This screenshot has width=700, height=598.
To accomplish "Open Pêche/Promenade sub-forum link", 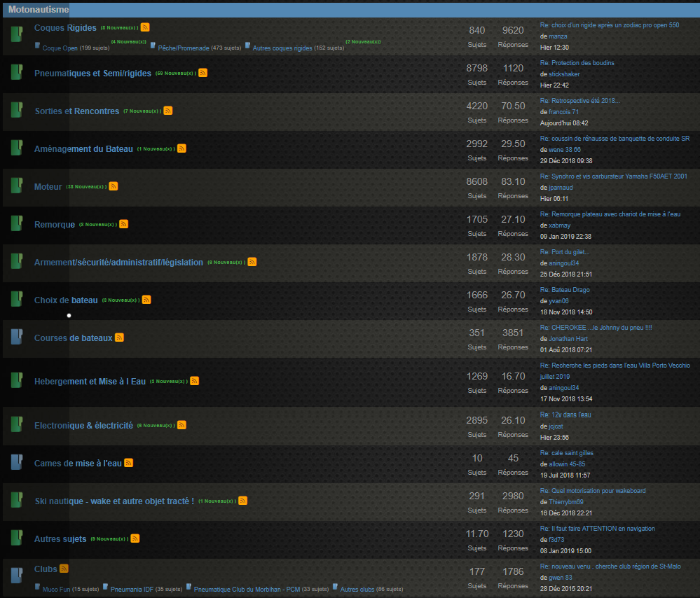I will coord(184,48).
